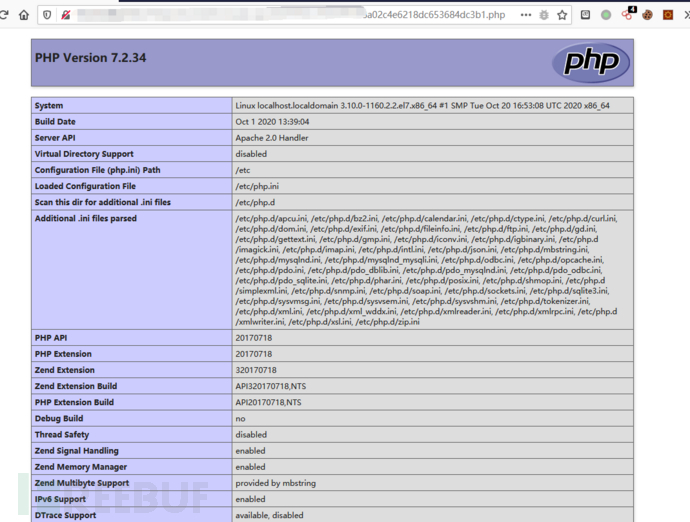Viewport: 690px width, 522px height.
Task: Click the PHP Version 7.2.34 heading
Action: [x=90, y=58]
